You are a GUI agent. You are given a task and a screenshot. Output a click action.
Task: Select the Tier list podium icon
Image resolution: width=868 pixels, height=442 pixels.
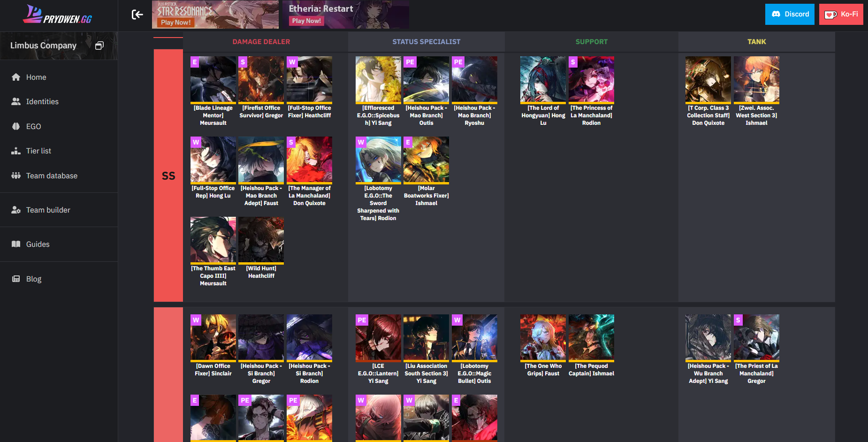(x=16, y=151)
